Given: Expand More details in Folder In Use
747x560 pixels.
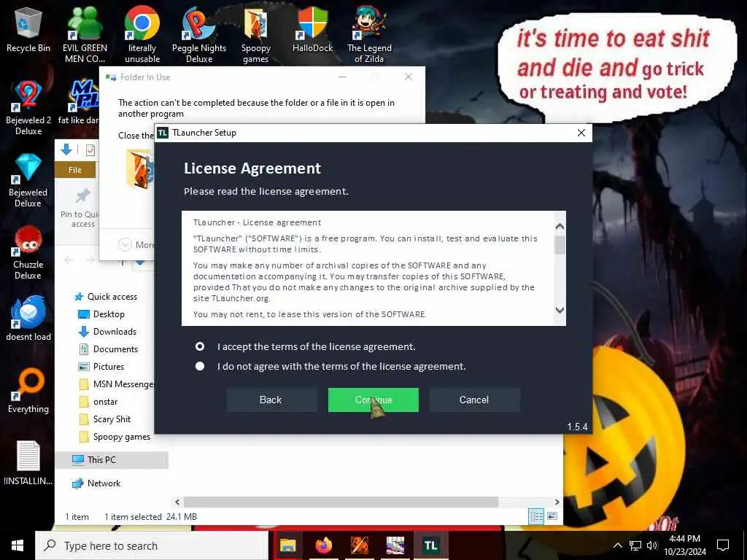Looking at the screenshot, I should [136, 245].
